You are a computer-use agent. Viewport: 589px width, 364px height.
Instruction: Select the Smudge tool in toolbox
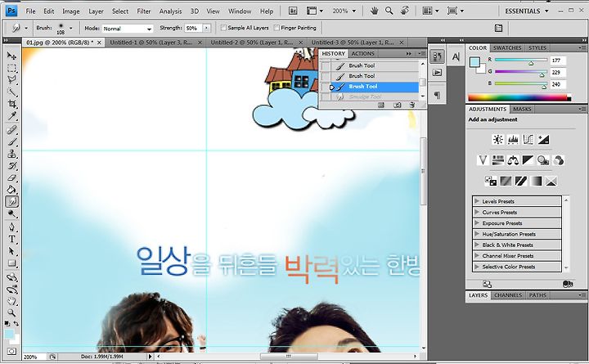click(11, 202)
